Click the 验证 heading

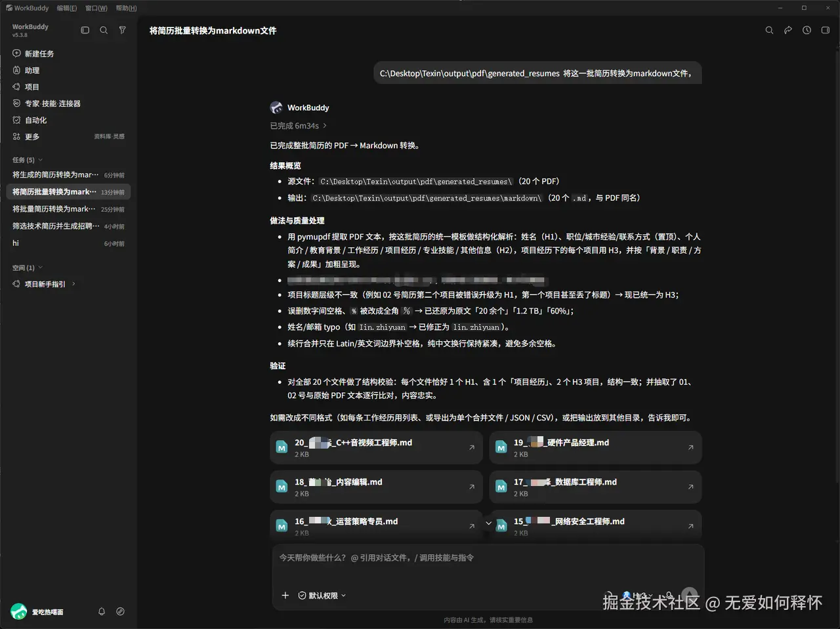pos(278,366)
